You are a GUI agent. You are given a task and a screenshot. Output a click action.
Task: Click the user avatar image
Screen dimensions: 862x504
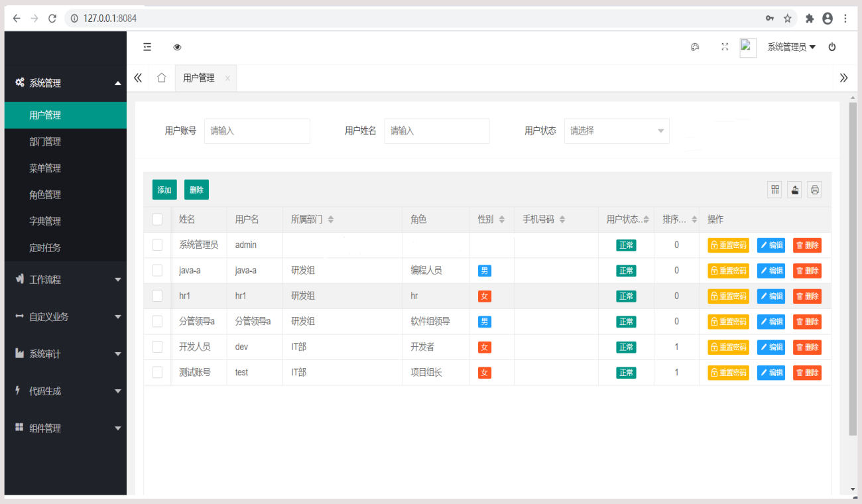pyautogui.click(x=748, y=48)
